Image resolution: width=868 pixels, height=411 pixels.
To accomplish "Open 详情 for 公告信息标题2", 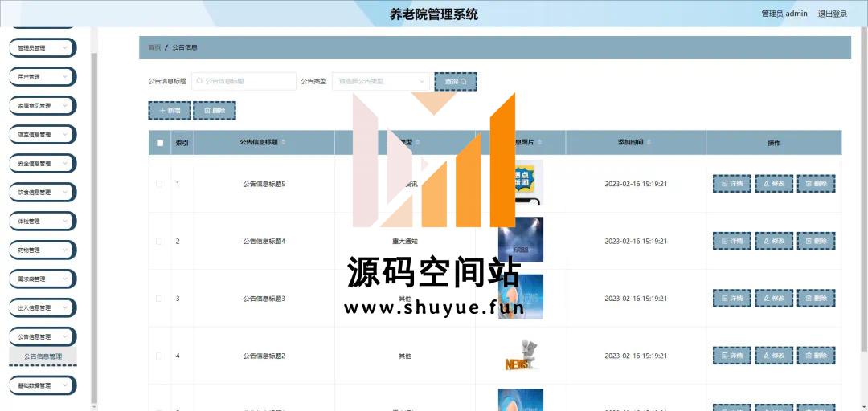I will tap(732, 356).
